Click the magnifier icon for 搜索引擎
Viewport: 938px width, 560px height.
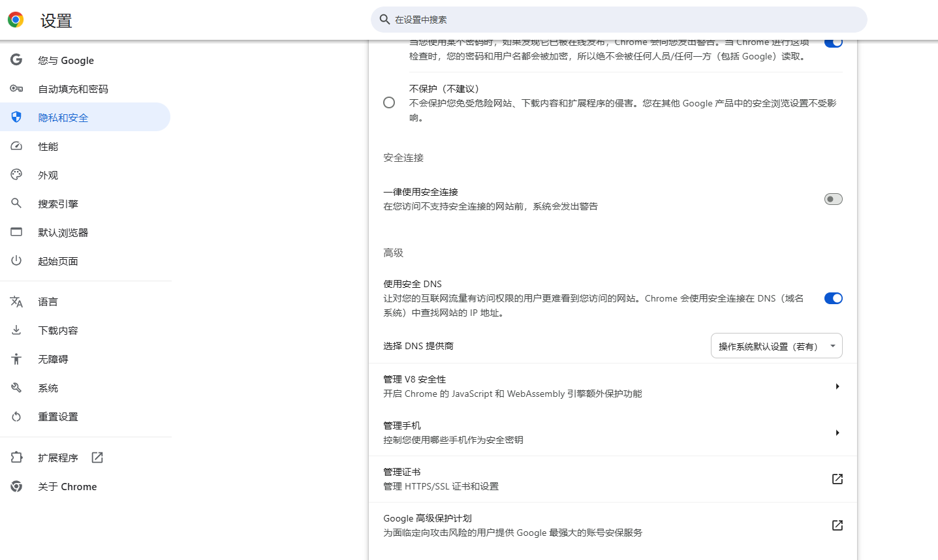pos(16,204)
